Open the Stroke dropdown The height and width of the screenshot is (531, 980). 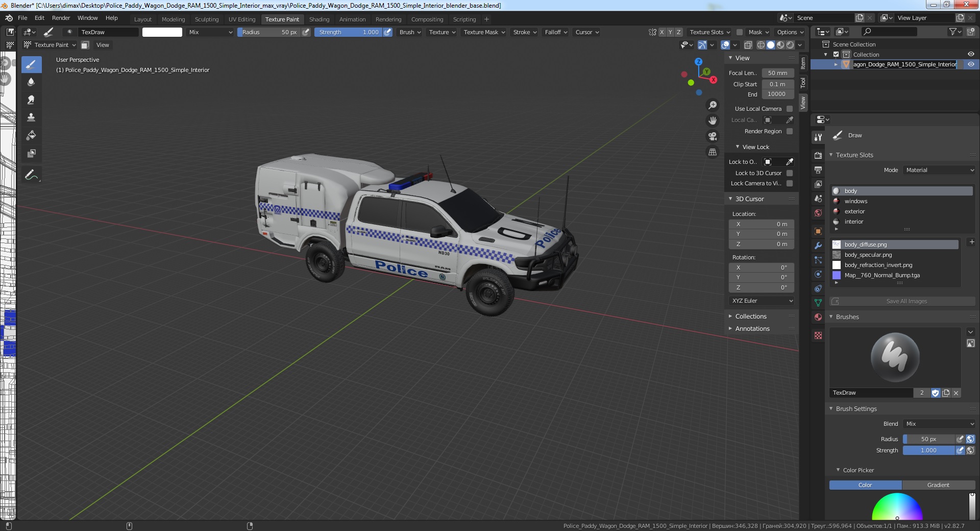click(x=525, y=32)
